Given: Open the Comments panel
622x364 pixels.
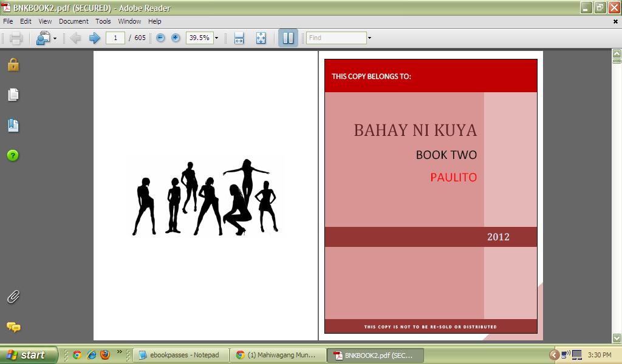Looking at the screenshot, I should click(x=13, y=328).
